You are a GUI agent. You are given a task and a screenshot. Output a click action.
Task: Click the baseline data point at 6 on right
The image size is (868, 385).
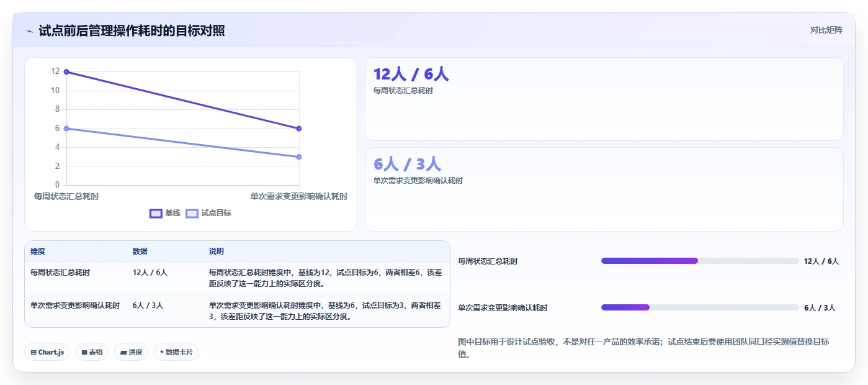coord(299,129)
